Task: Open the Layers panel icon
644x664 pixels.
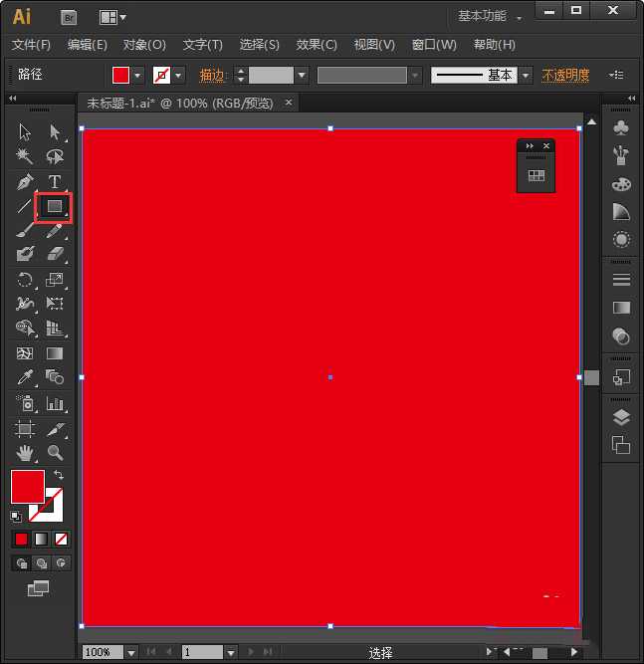Action: coord(621,417)
